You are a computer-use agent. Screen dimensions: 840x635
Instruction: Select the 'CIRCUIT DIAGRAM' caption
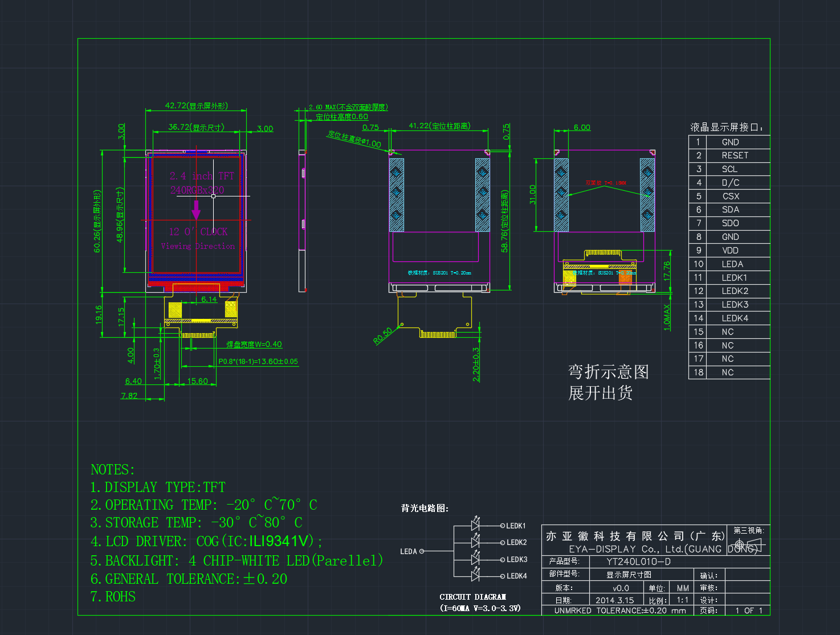pyautogui.click(x=473, y=597)
